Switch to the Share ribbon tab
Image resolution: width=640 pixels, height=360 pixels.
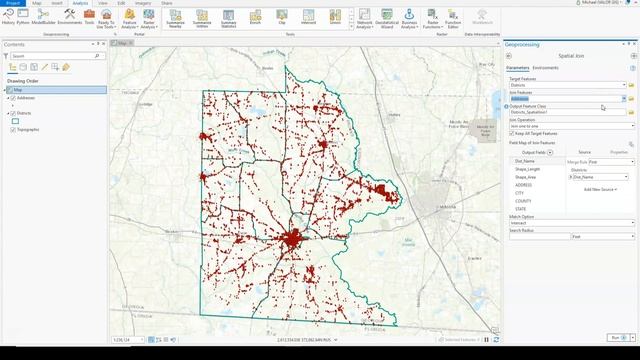click(x=167, y=3)
